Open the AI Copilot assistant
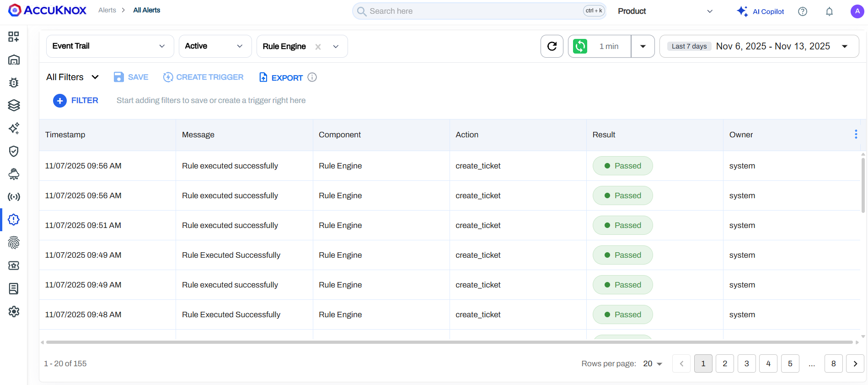 (760, 11)
